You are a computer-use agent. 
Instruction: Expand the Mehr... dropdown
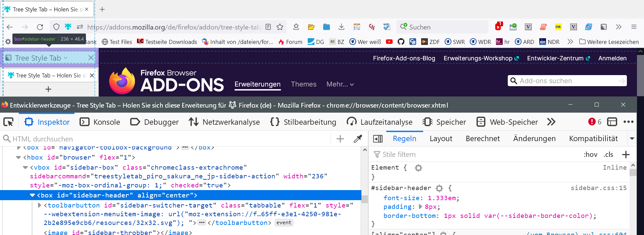(340, 84)
